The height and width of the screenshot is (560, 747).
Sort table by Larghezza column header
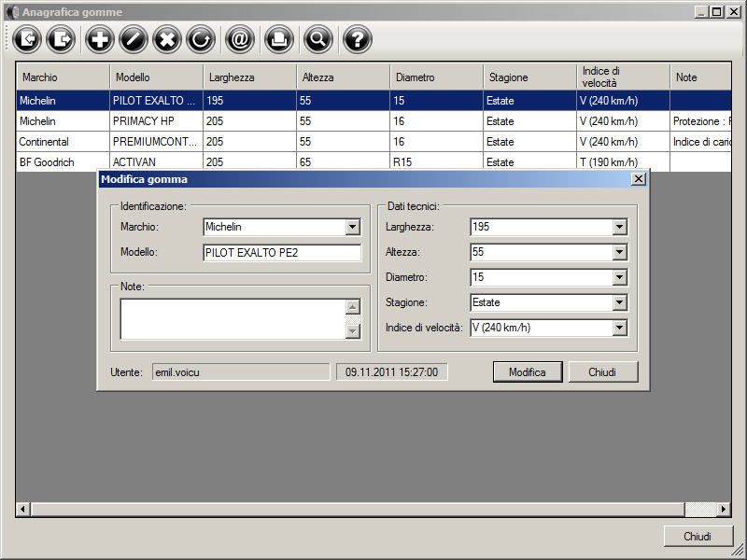(x=249, y=77)
